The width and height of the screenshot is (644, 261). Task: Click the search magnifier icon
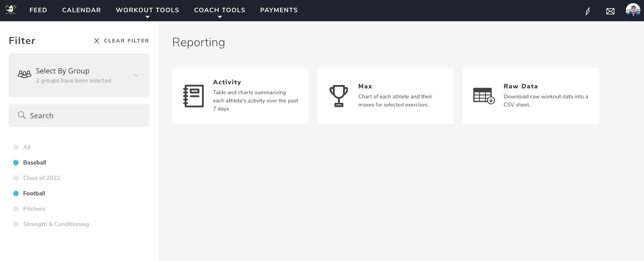coord(22,115)
